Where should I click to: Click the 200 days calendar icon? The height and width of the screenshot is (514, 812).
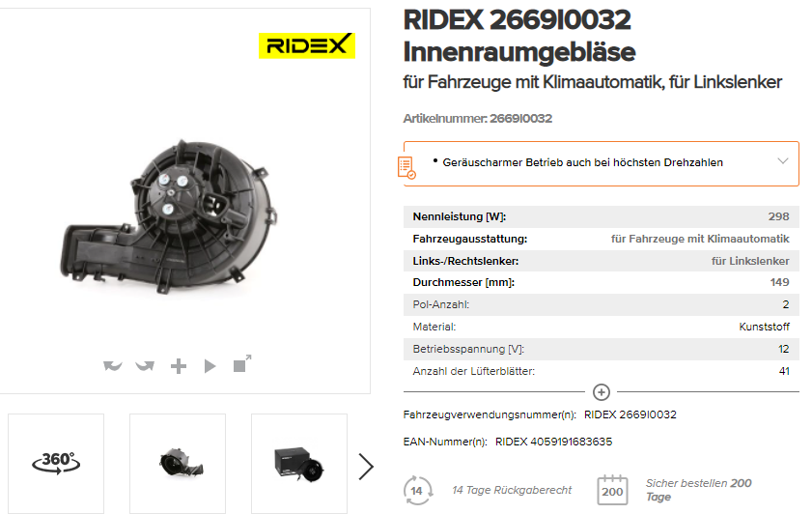point(612,490)
